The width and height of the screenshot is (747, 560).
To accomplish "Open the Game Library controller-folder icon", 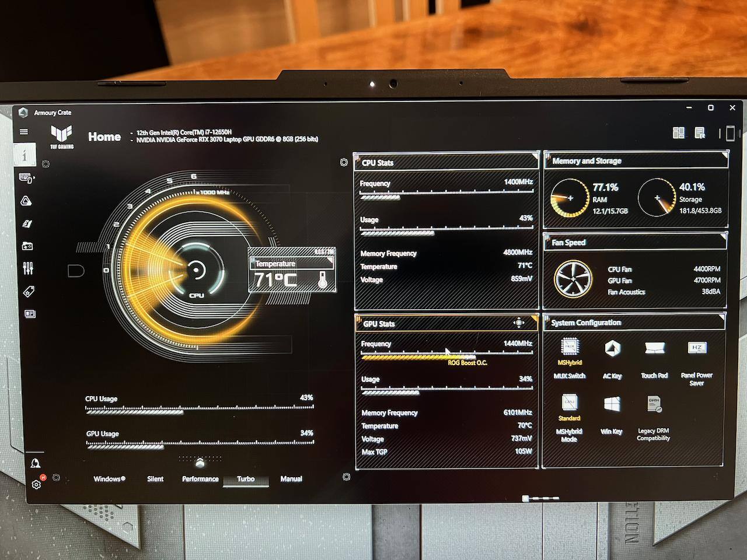I will click(27, 246).
